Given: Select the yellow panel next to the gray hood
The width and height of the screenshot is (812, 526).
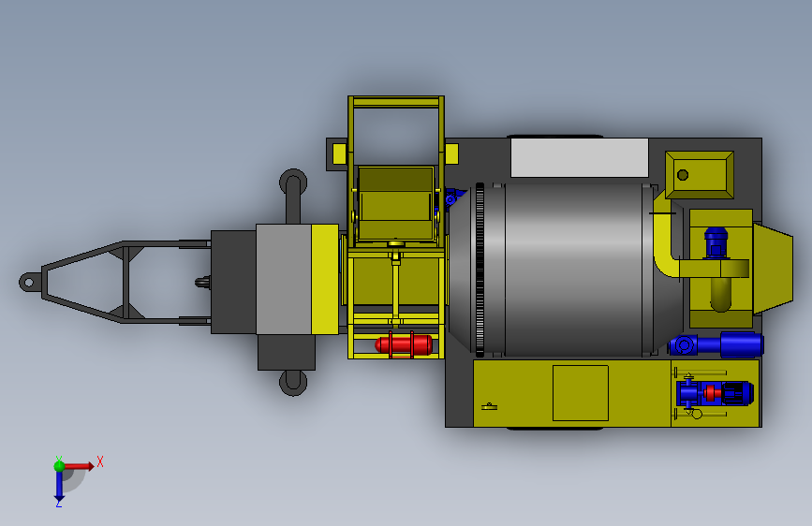Looking at the screenshot, I should tap(325, 279).
